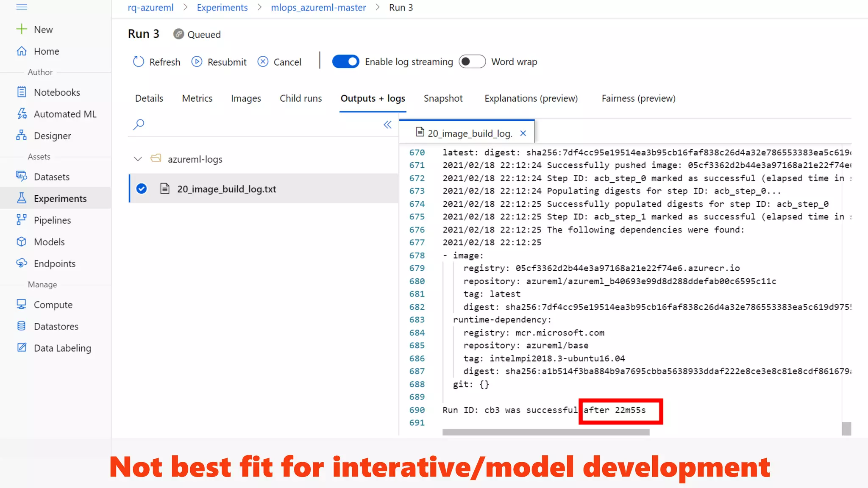The width and height of the screenshot is (868, 488).
Task: Open Compute under Manage
Action: pos(53,305)
